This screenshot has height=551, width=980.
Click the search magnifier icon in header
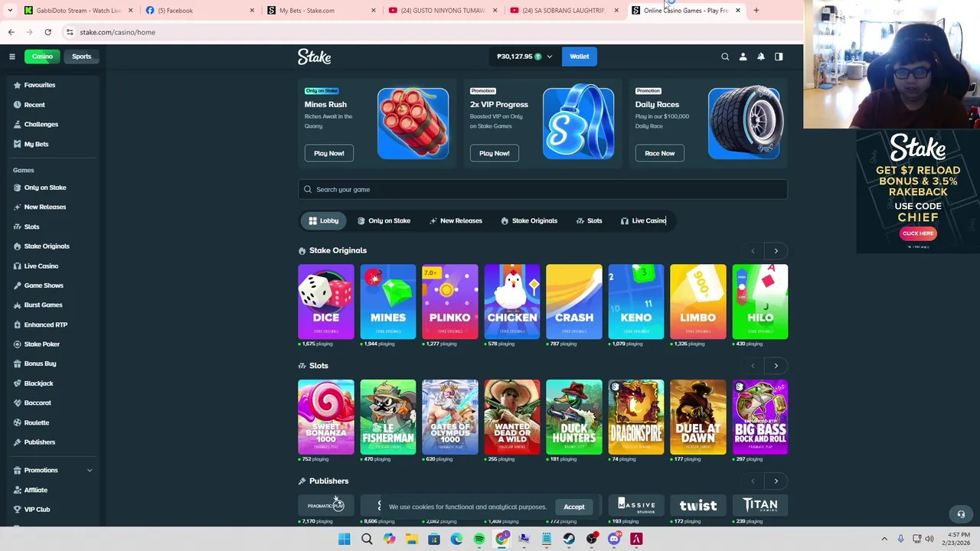coord(725,57)
